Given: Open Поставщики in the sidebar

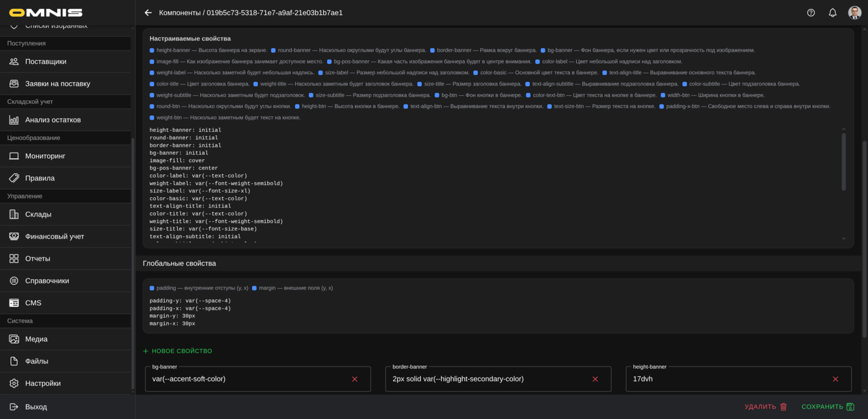Looking at the screenshot, I should pyautogui.click(x=46, y=61).
